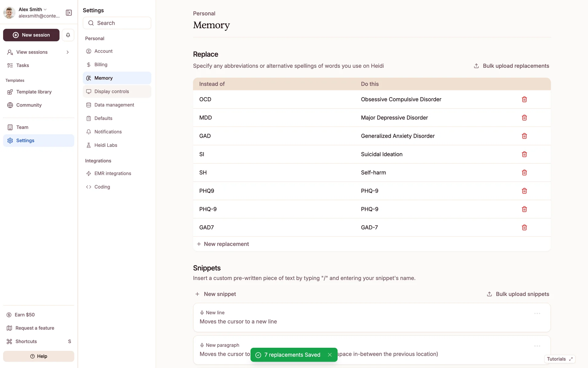
Task: Click the settings Search field
Action: click(117, 23)
